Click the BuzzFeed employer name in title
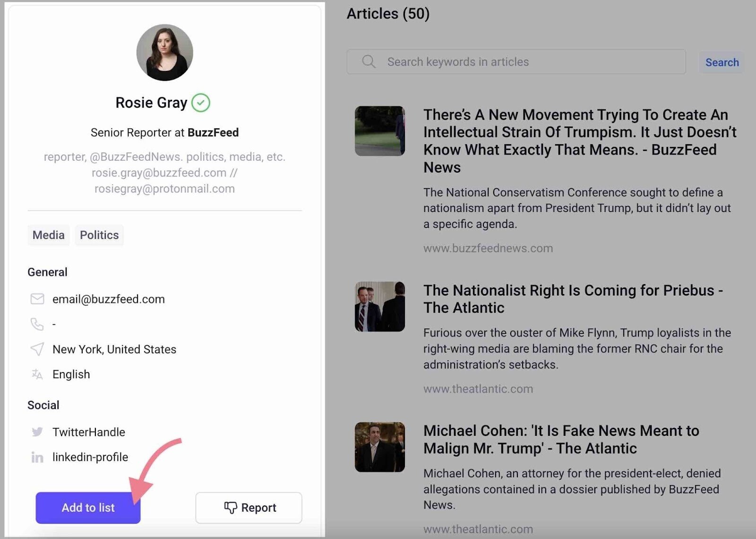Screen dimensions: 756x539 click(213, 132)
